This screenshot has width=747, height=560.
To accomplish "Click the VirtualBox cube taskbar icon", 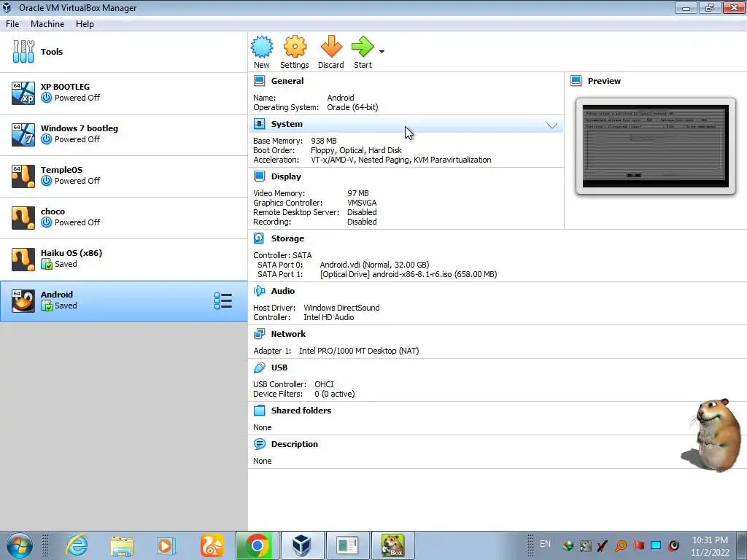I will point(302,545).
